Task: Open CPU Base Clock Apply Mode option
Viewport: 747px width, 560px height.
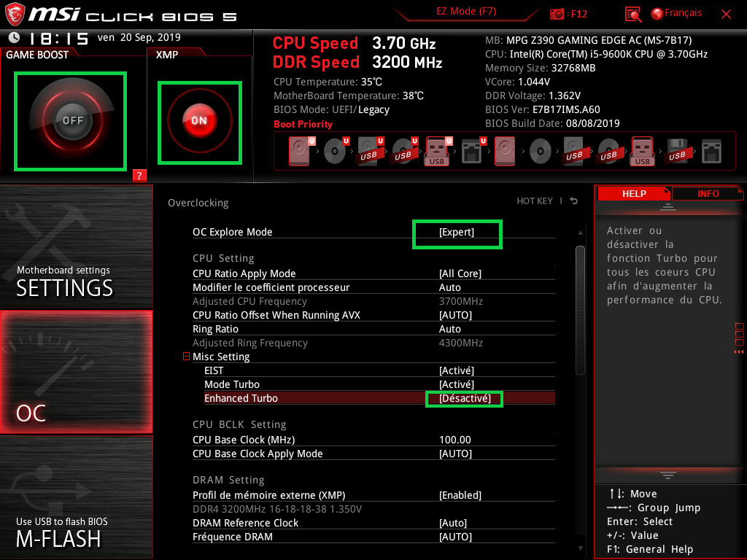Action: tap(455, 454)
